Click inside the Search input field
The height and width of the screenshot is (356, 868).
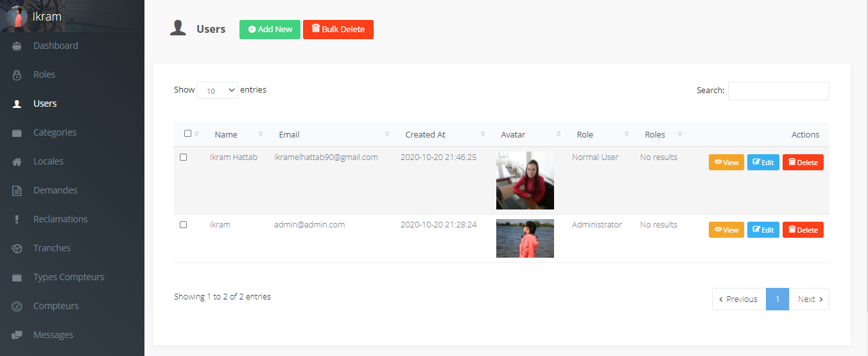point(778,91)
